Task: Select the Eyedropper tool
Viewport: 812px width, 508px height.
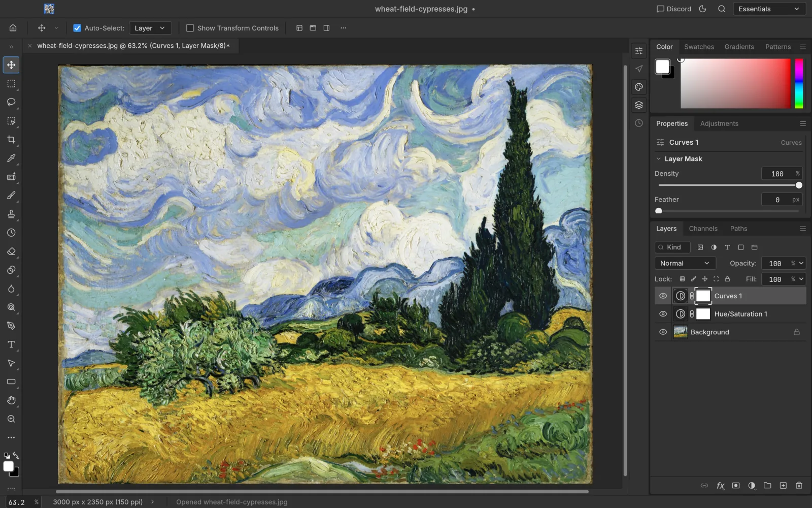Action: 11,158
